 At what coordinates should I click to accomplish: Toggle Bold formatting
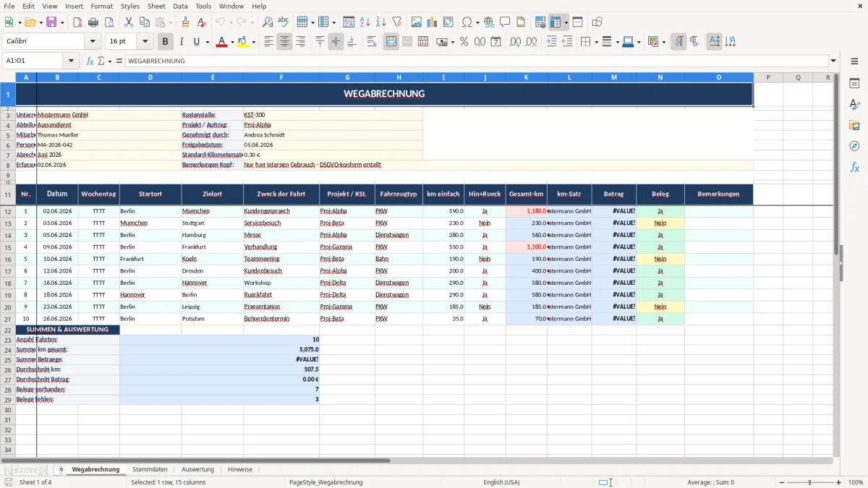click(x=165, y=42)
